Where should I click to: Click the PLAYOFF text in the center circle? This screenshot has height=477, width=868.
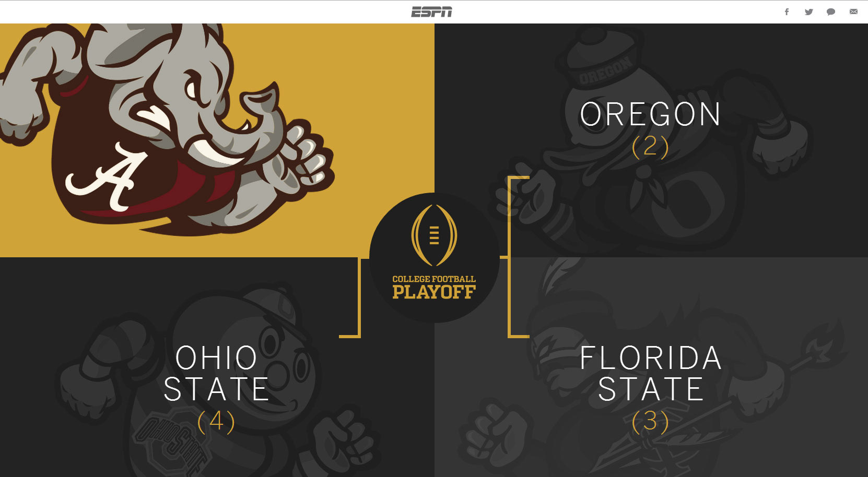click(434, 292)
